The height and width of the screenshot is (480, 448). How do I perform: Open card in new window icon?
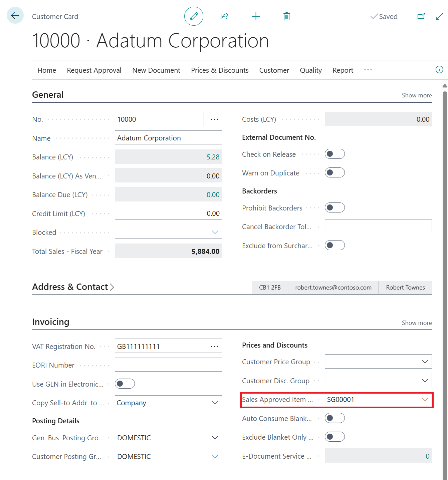click(x=421, y=16)
